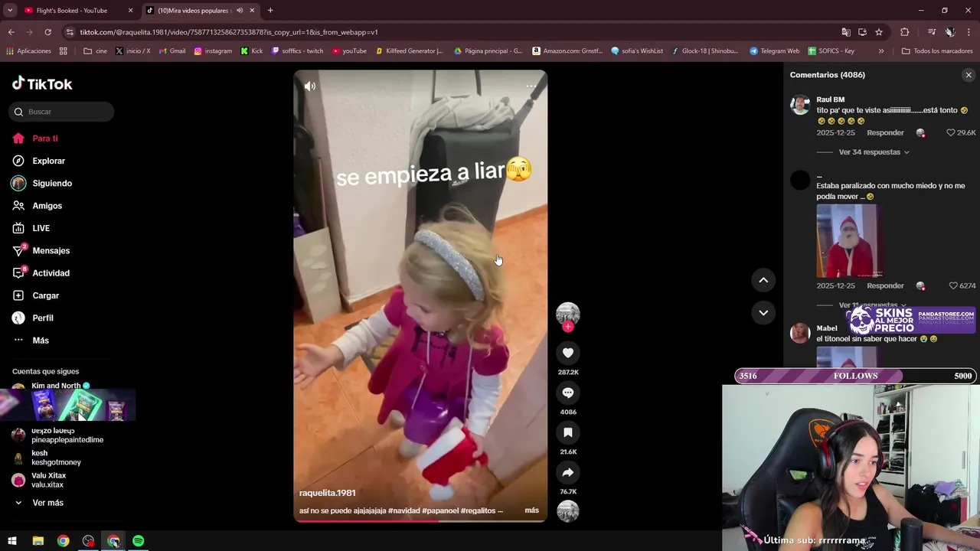Open the Windows Start menu

click(12, 541)
